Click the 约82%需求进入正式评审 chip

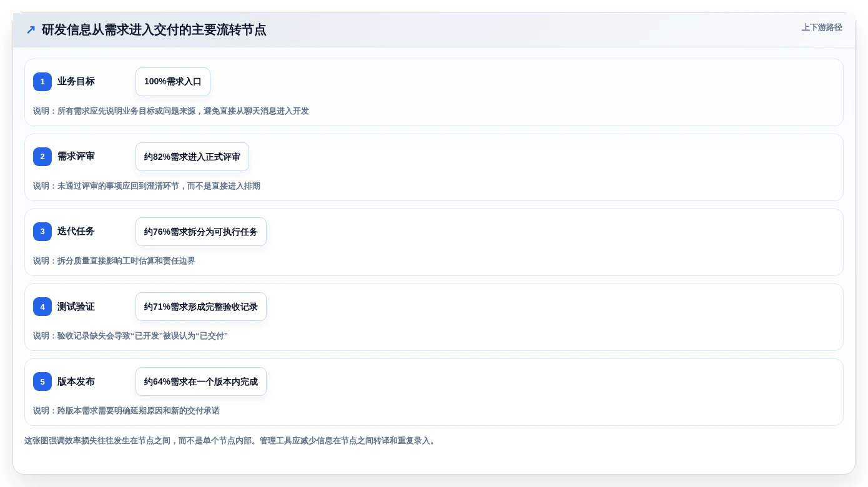point(192,157)
